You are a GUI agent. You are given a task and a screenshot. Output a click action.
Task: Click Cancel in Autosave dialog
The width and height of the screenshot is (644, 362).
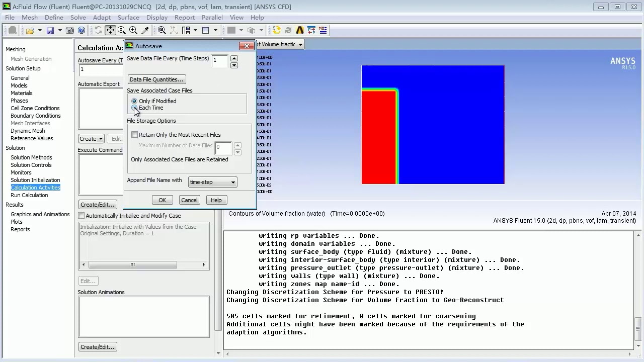(x=189, y=200)
